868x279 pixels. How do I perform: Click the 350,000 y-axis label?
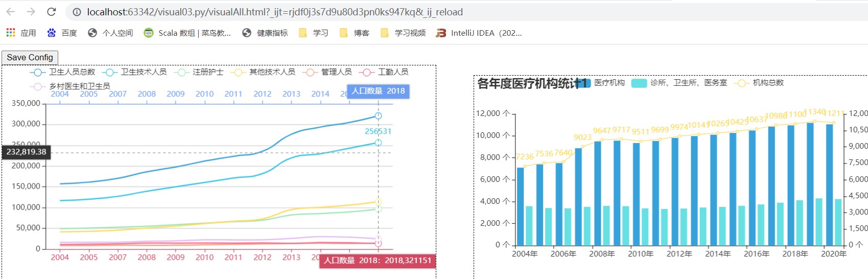coord(26,103)
